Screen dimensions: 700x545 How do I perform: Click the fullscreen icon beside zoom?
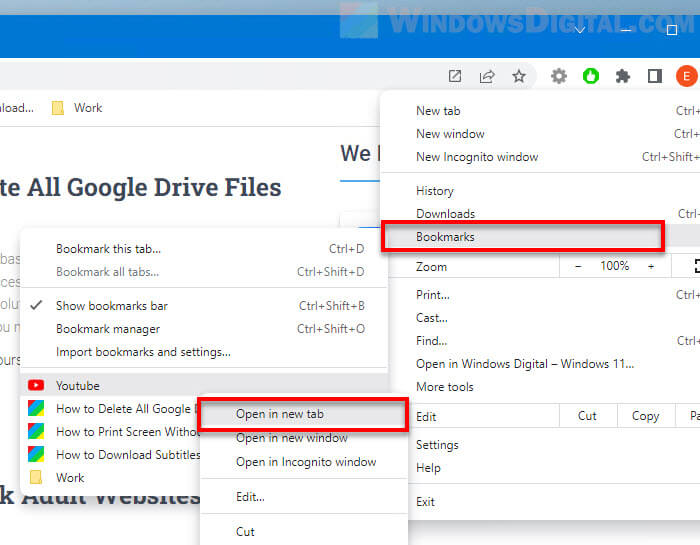(x=696, y=266)
